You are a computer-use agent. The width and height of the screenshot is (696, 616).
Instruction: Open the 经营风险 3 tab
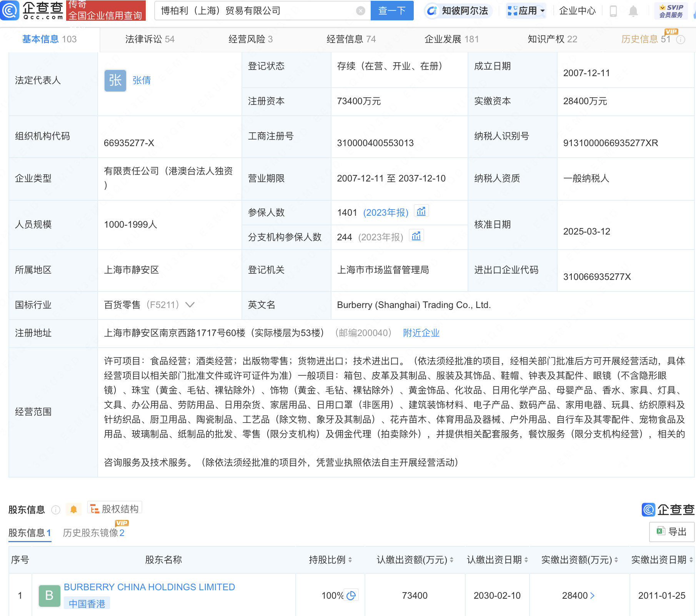point(251,39)
